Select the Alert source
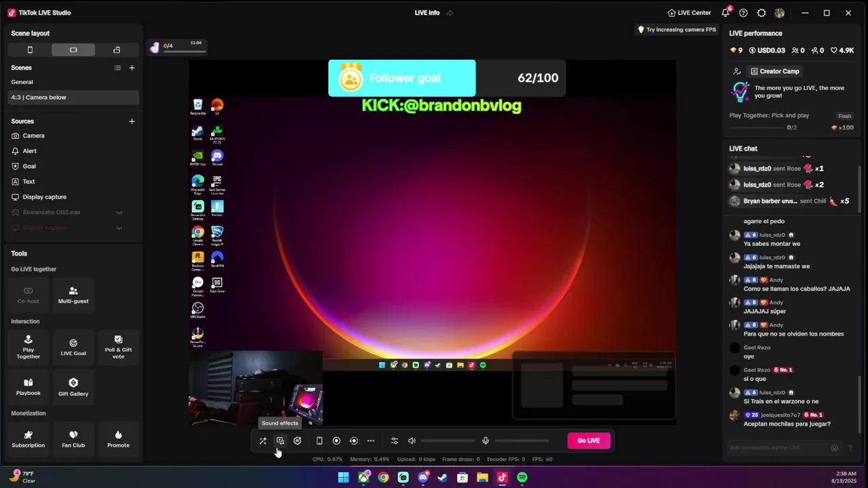This screenshot has width=868, height=488. (x=73, y=151)
